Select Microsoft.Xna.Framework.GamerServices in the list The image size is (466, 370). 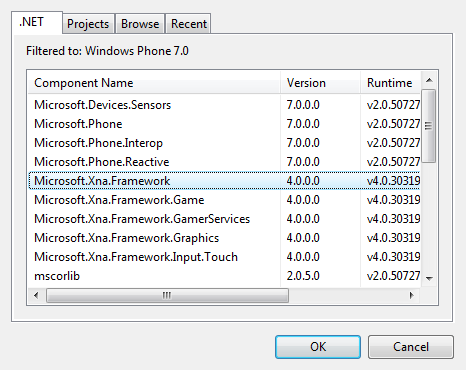click(224, 219)
